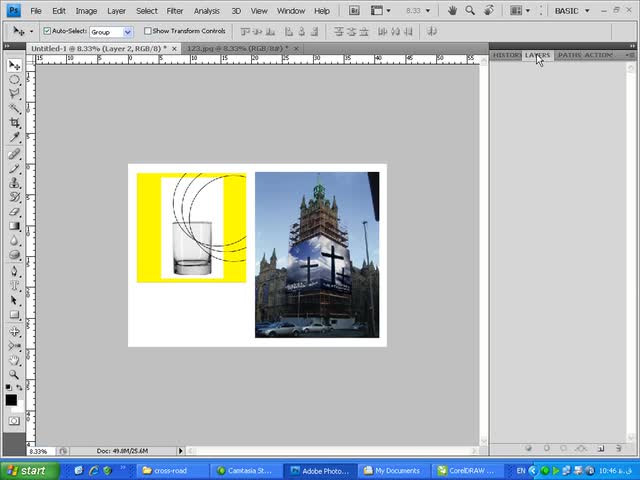Click the background color swatch
Screen dimensions: 640x480
19,408
